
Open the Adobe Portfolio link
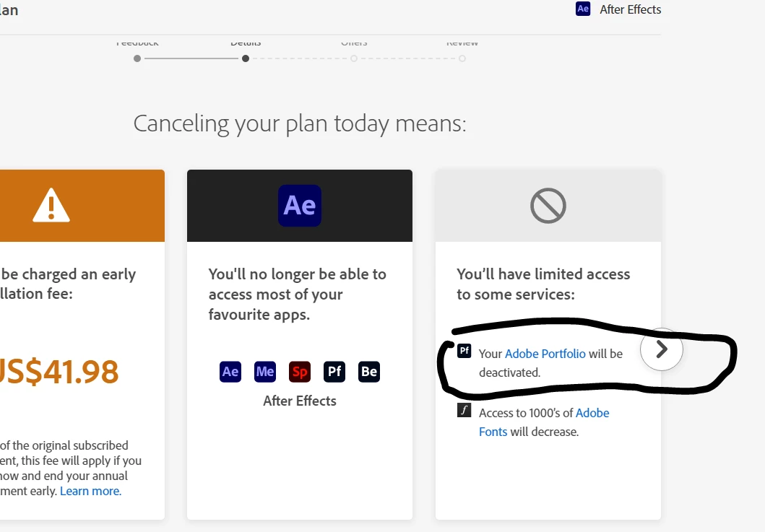545,354
